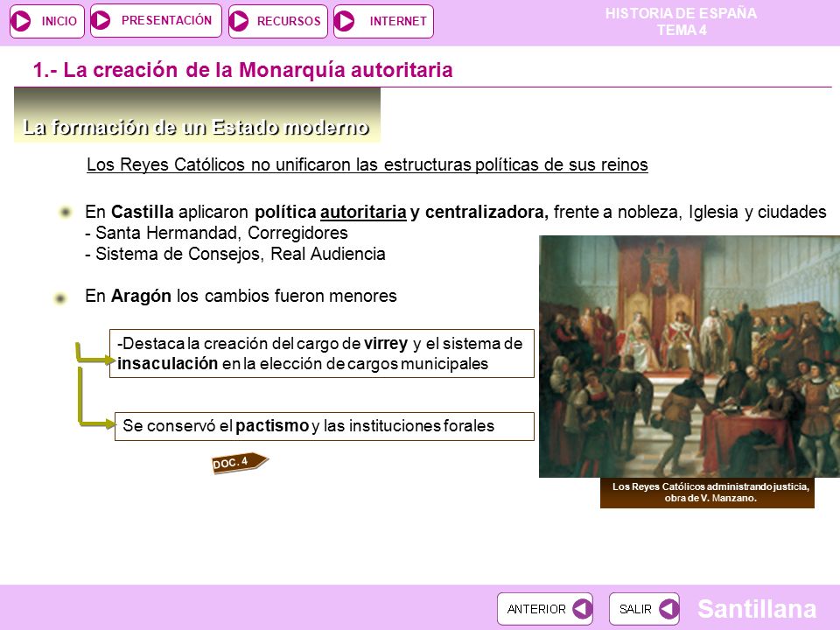Open INTERNET label
The width and height of the screenshot is (840, 630).
tap(398, 21)
